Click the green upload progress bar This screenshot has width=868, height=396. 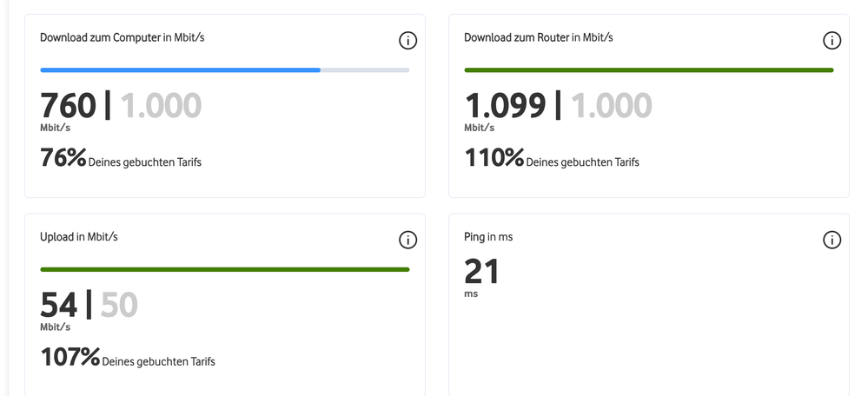(224, 269)
